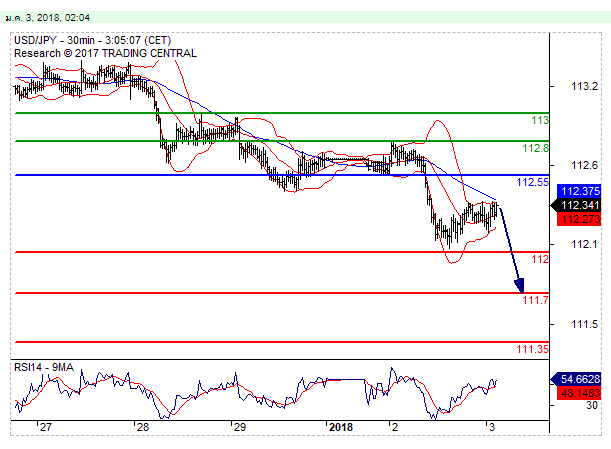Click the green resistance label '112.8'
This screenshot has height=449, width=611.
tap(535, 148)
